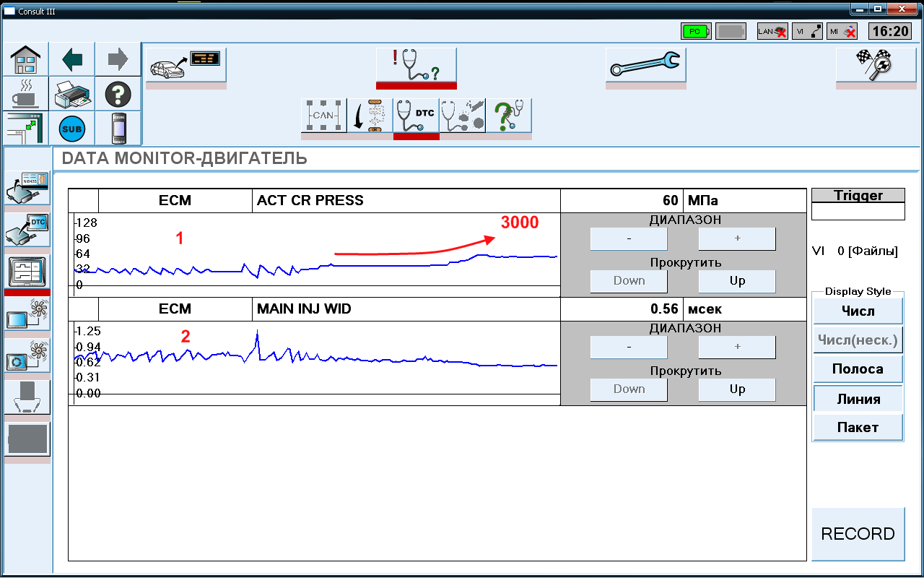The width and height of the screenshot is (924, 578).
Task: Open help question mark icon
Action: point(118,94)
